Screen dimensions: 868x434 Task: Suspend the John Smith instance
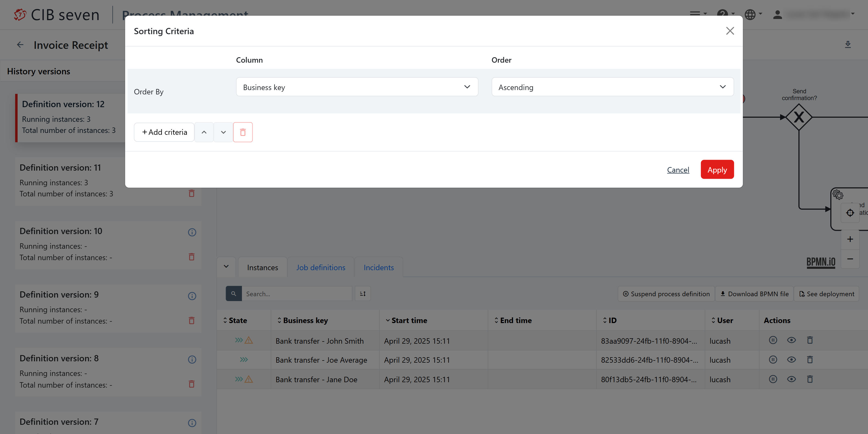click(773, 340)
